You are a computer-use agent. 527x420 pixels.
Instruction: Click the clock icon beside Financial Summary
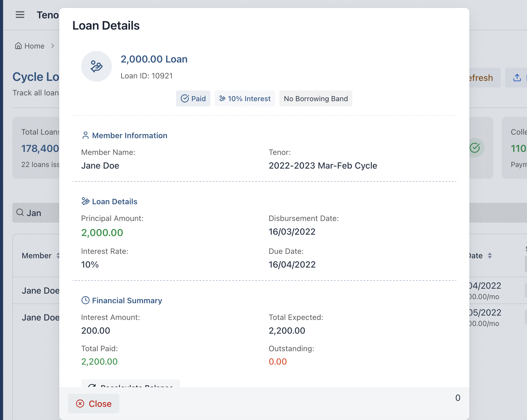tap(85, 300)
